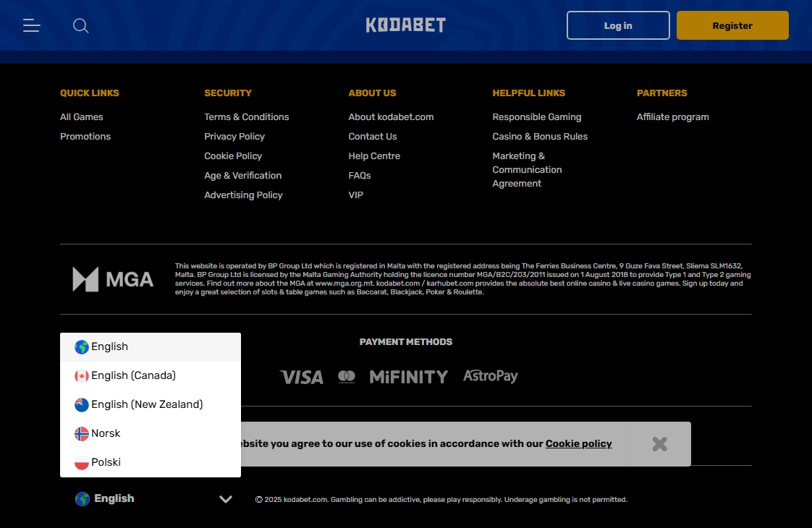Click the Mastercard payment logo
The height and width of the screenshot is (528, 812).
click(347, 377)
